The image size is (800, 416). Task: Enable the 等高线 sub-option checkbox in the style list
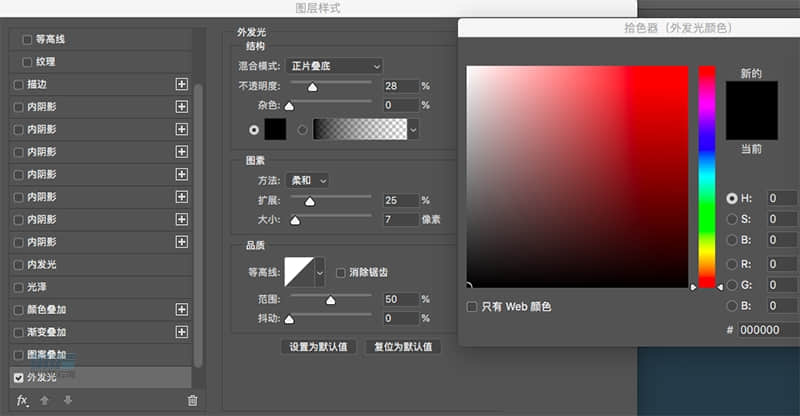click(27, 39)
